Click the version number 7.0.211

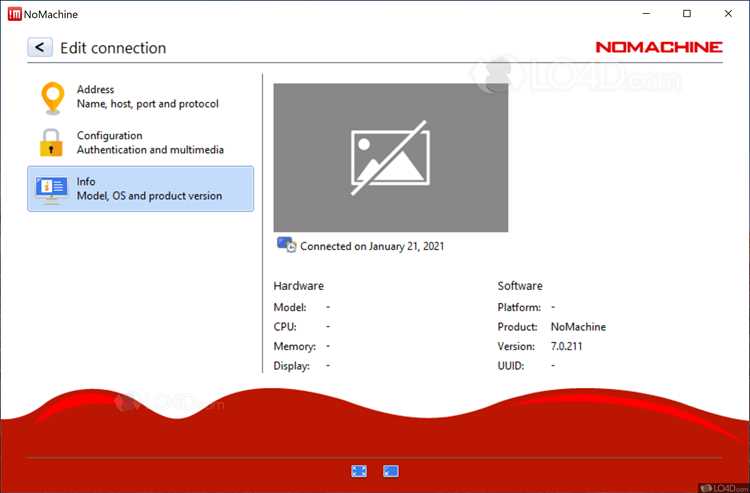coord(566,346)
